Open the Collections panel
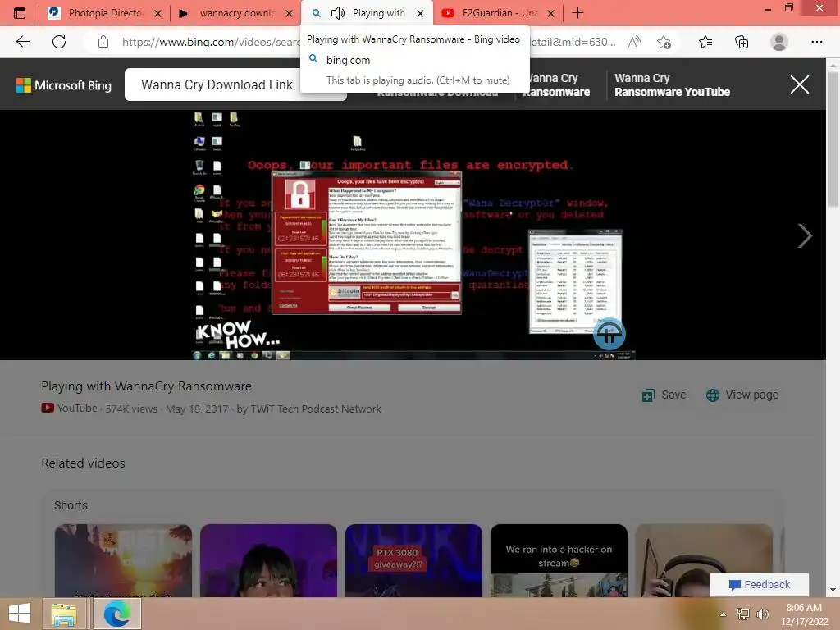The image size is (840, 630). coord(742,42)
